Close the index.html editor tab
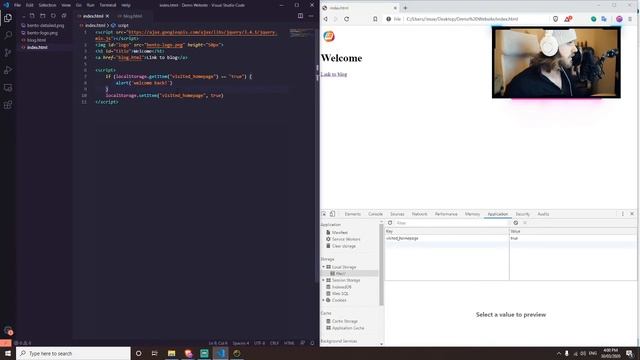Image resolution: width=640 pixels, height=360 pixels. click(x=107, y=16)
